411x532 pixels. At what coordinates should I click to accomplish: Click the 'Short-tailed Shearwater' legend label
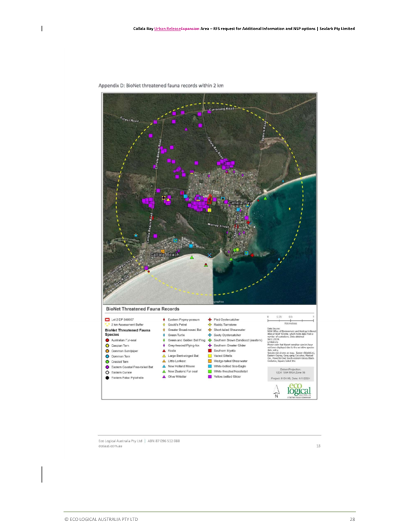pos(229,330)
